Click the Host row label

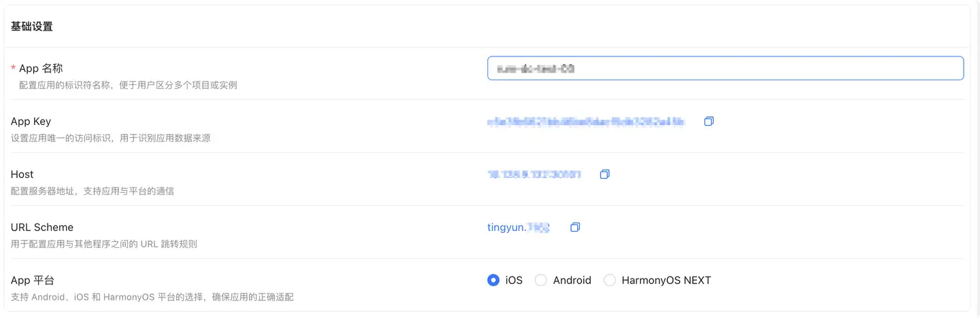coord(22,175)
